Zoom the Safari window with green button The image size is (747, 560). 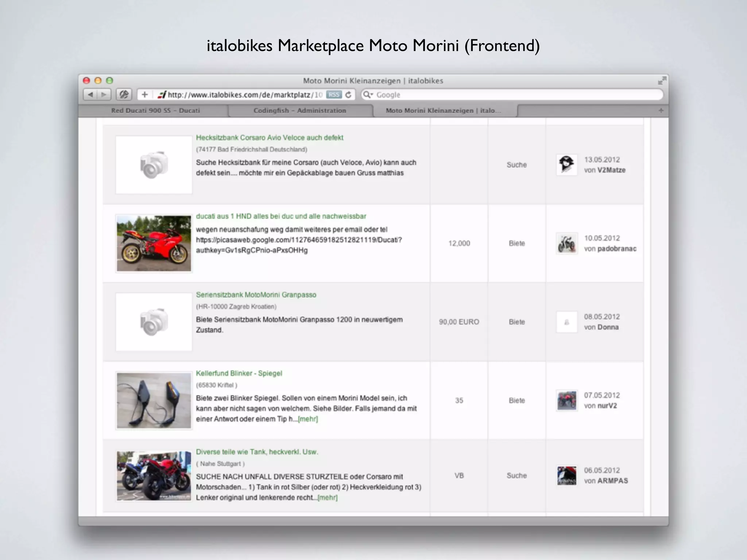[x=109, y=81]
